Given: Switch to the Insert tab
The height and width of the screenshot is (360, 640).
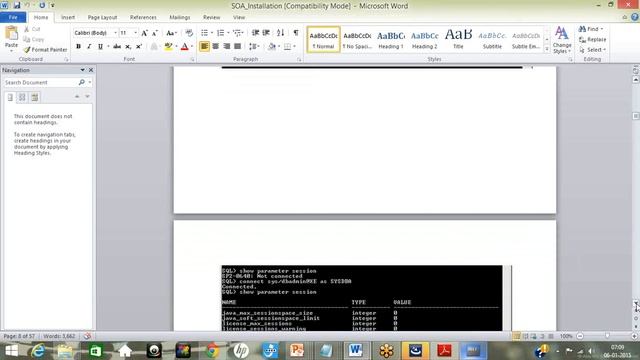Looking at the screenshot, I should (x=68, y=18).
